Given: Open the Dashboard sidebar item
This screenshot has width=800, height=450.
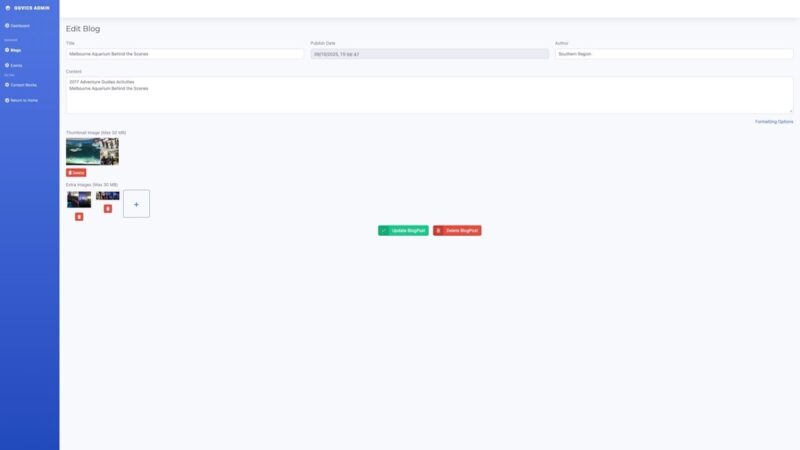Looking at the screenshot, I should click(x=17, y=26).
